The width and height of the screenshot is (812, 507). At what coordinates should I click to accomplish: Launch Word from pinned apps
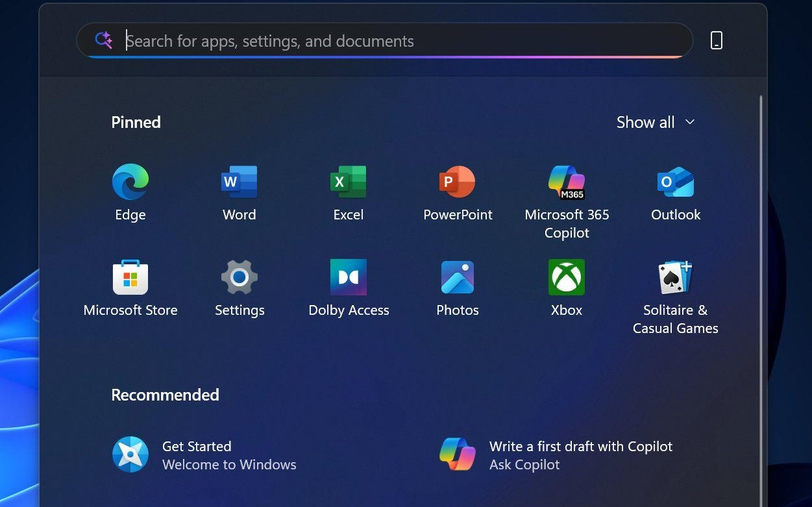click(x=240, y=182)
